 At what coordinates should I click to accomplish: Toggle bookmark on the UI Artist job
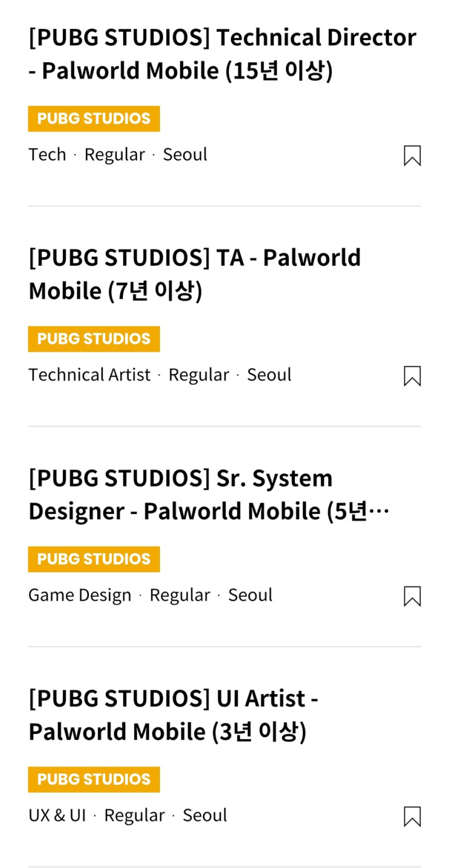coord(412,817)
